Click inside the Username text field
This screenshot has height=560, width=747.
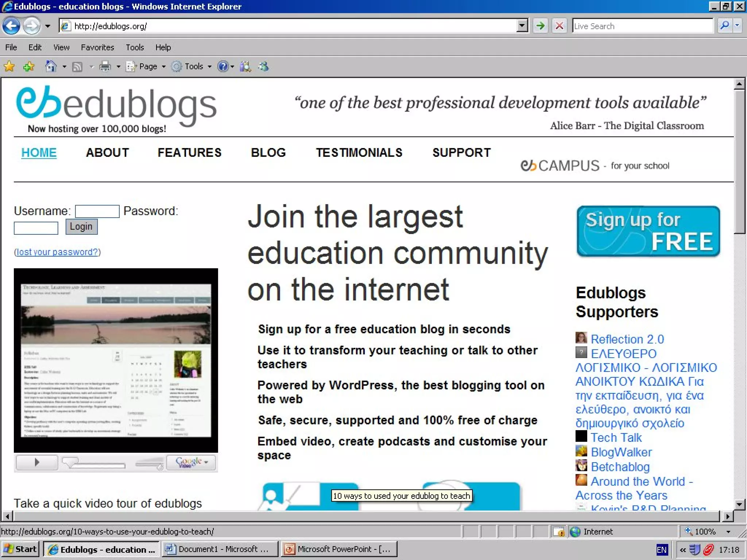coord(97,211)
